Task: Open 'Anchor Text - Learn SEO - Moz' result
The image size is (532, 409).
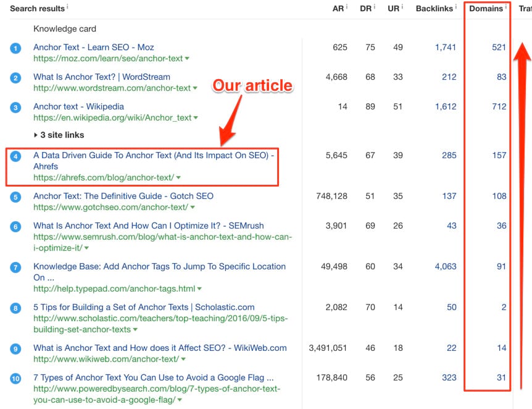Action: tap(94, 47)
